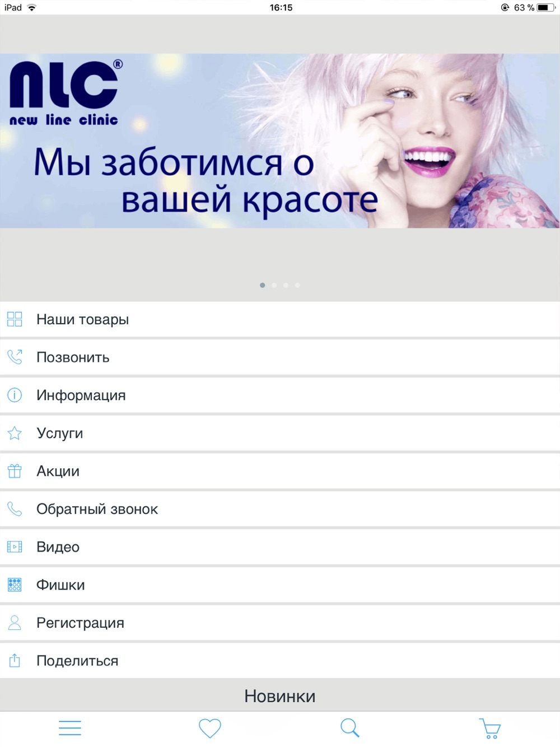Viewport: 560px width, 747px height.
Task: Select the second banner page dot
Action: click(274, 285)
